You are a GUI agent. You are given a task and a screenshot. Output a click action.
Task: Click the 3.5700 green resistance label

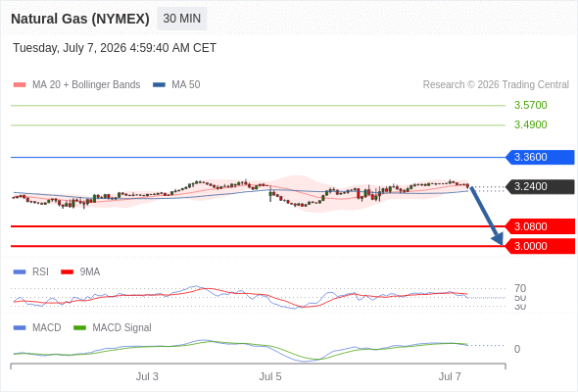(530, 105)
